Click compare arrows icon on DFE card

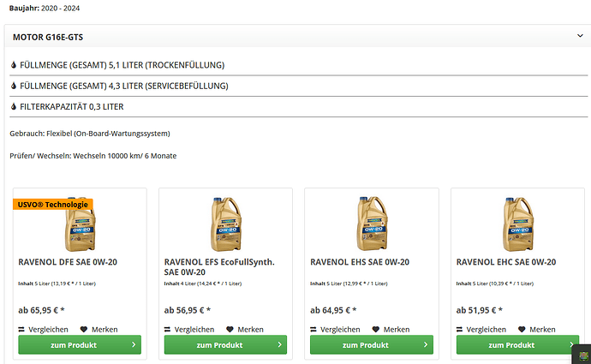tap(21, 330)
